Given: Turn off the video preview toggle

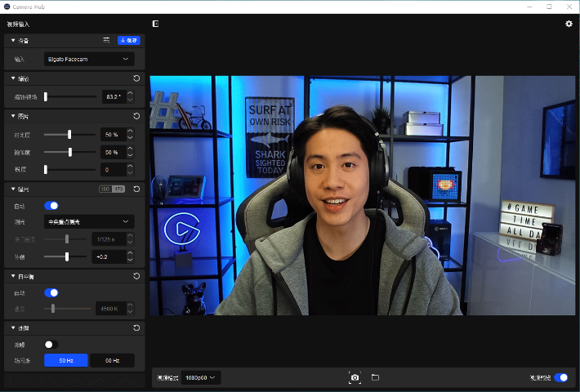Looking at the screenshot, I should point(561,377).
